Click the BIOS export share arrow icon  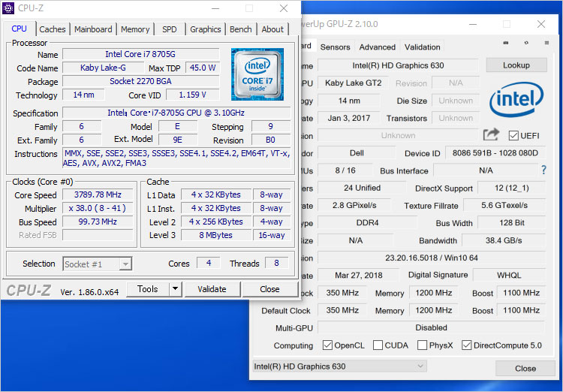point(491,134)
